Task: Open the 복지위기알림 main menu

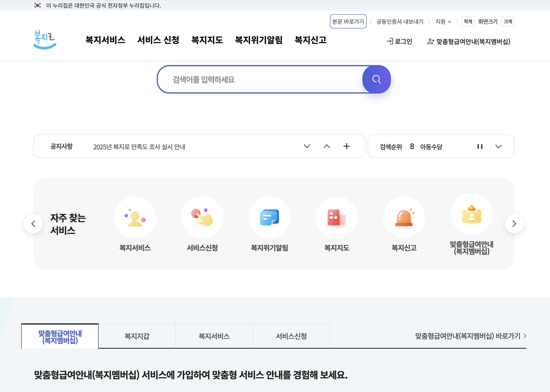Action: click(x=259, y=40)
